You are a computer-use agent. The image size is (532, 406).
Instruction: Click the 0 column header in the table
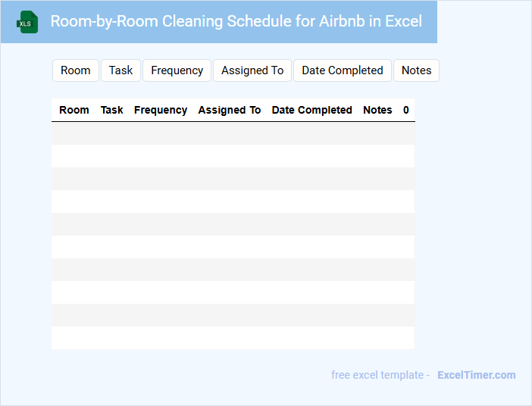coord(406,110)
